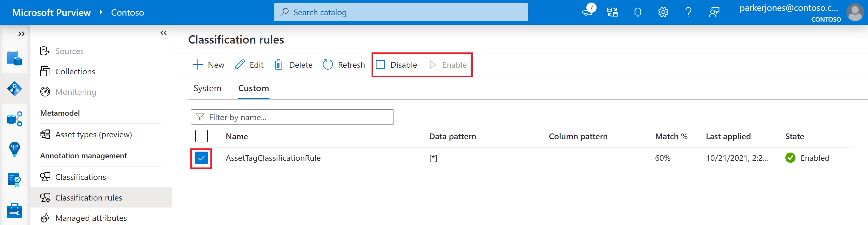The height and width of the screenshot is (225, 868).
Task: Click the Monitoring gauge icon
Action: pyautogui.click(x=45, y=92)
